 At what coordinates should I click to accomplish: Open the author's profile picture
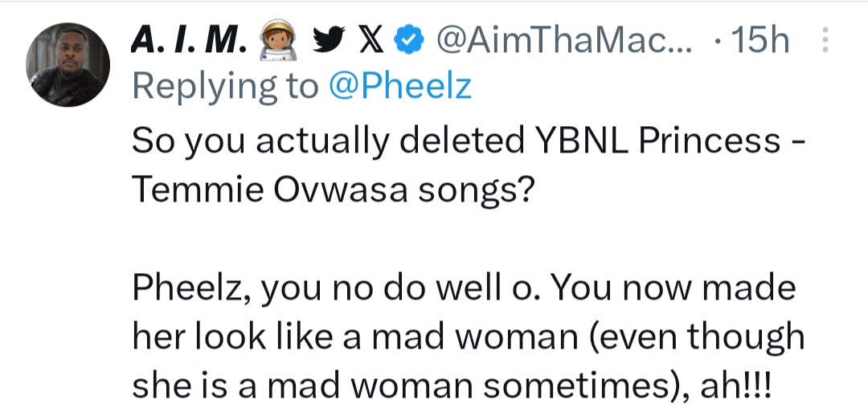point(68,63)
